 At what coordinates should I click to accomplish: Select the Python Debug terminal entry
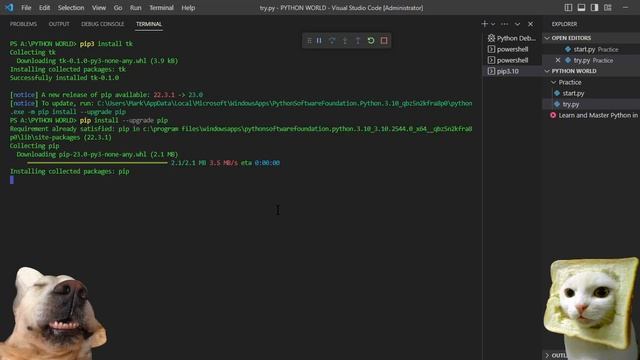tap(512, 38)
